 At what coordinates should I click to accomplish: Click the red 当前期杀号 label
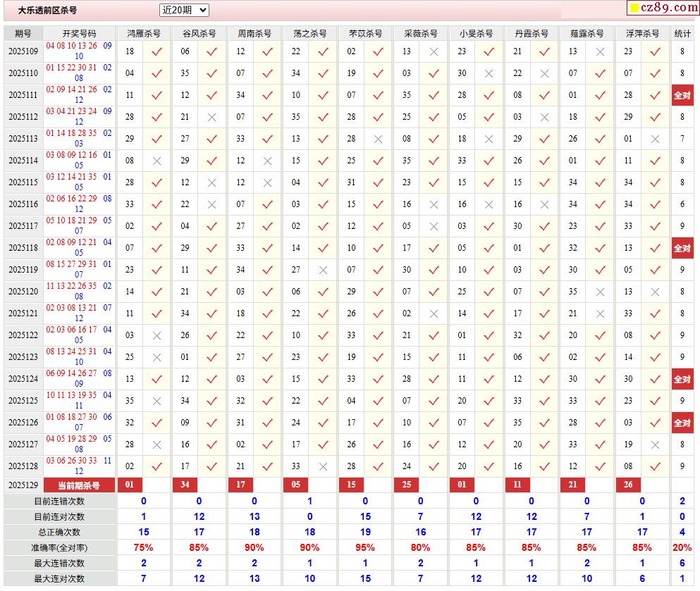tap(79, 485)
